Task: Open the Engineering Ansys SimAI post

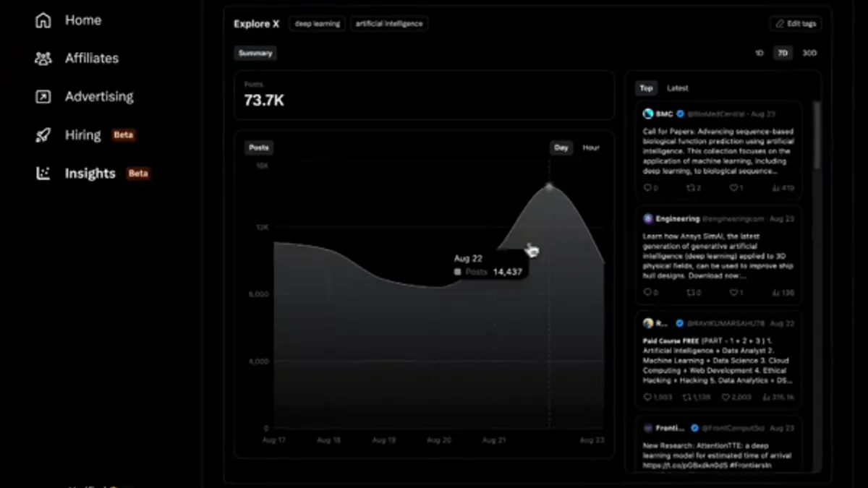Action: point(718,256)
